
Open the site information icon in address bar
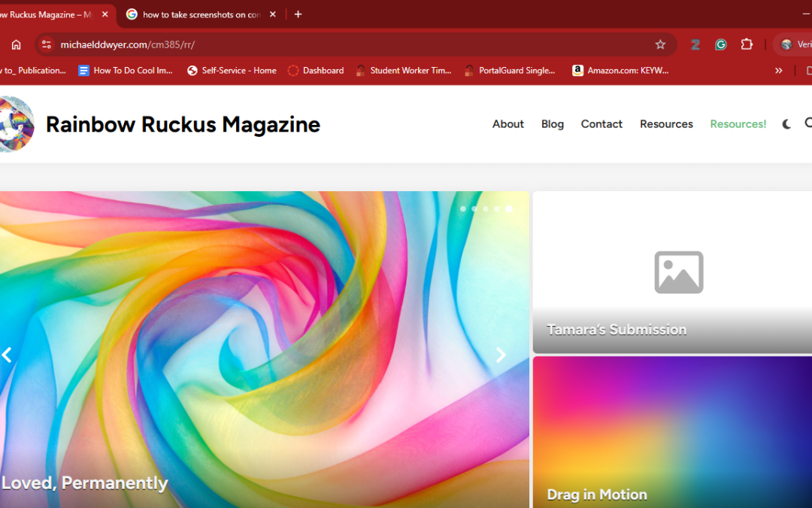coord(47,44)
